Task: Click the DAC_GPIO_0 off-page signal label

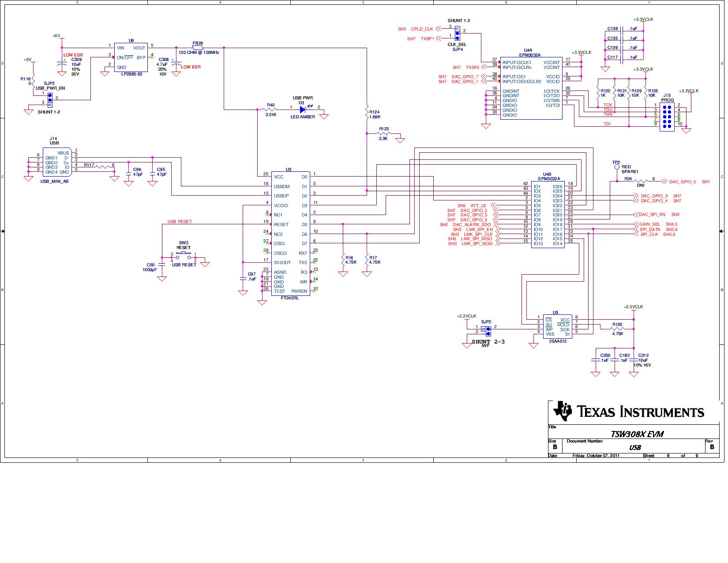Action: pyautogui.click(x=682, y=181)
